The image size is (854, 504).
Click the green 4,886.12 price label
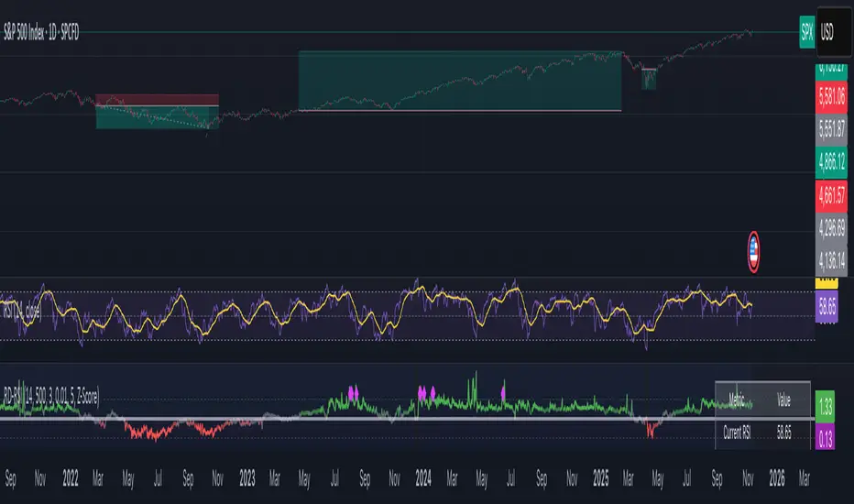pyautogui.click(x=831, y=162)
